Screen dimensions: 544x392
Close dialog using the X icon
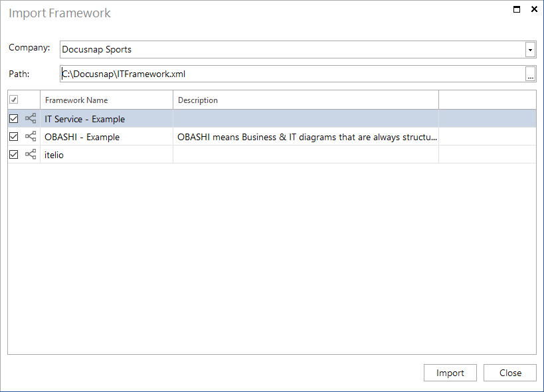[534, 9]
